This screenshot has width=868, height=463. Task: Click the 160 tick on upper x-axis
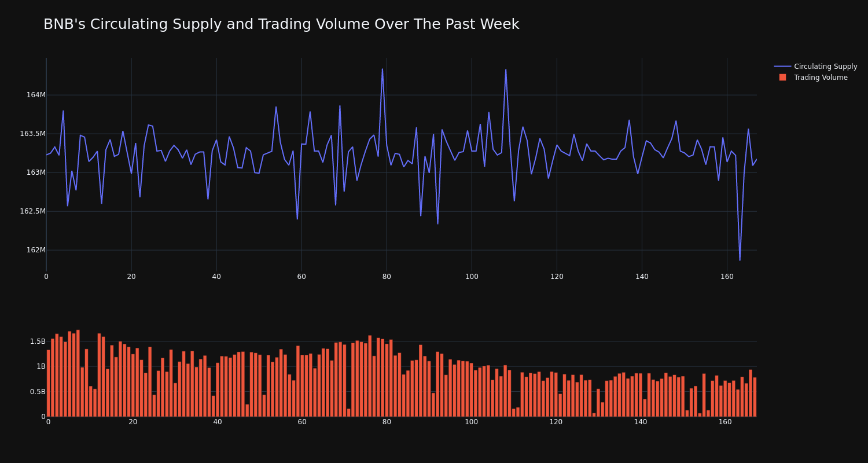point(727,277)
